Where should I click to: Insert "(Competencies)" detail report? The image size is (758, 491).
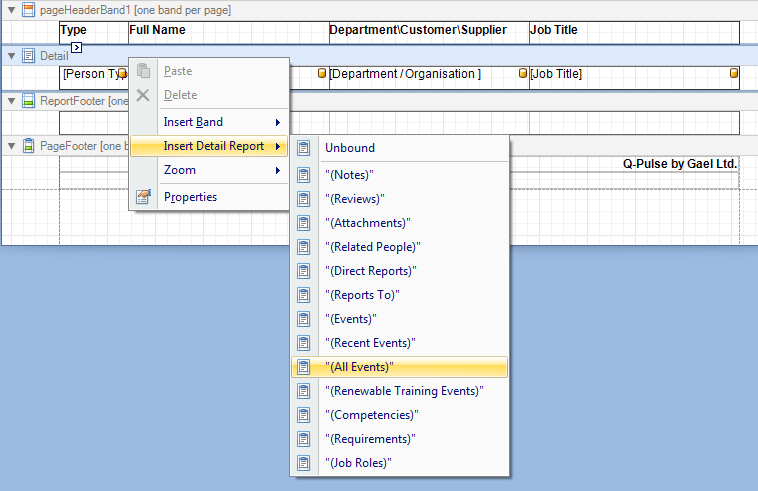(400, 415)
